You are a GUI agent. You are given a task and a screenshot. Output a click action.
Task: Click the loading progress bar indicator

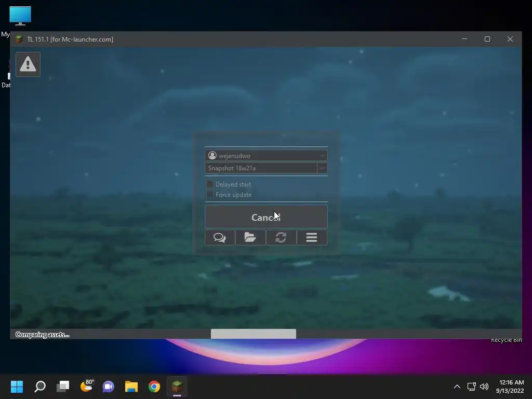254,334
